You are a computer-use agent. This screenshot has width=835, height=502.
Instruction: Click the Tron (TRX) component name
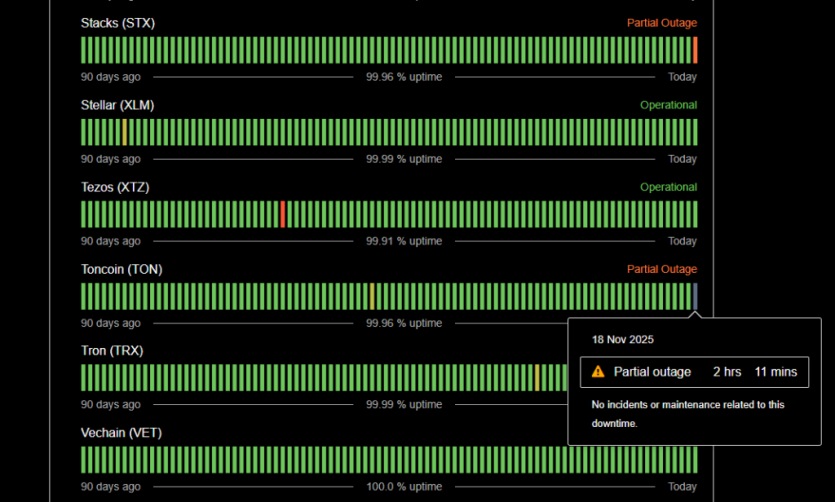(112, 351)
